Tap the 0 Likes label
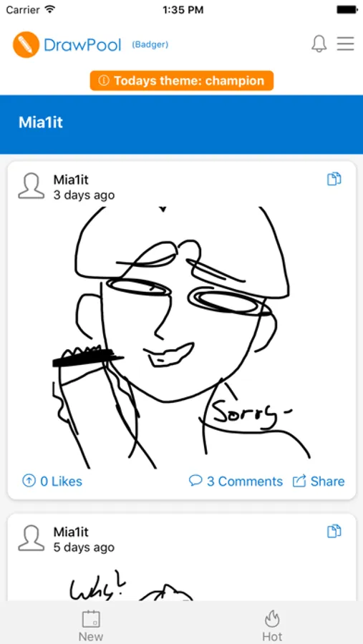This screenshot has height=644, width=363. pos(61,481)
